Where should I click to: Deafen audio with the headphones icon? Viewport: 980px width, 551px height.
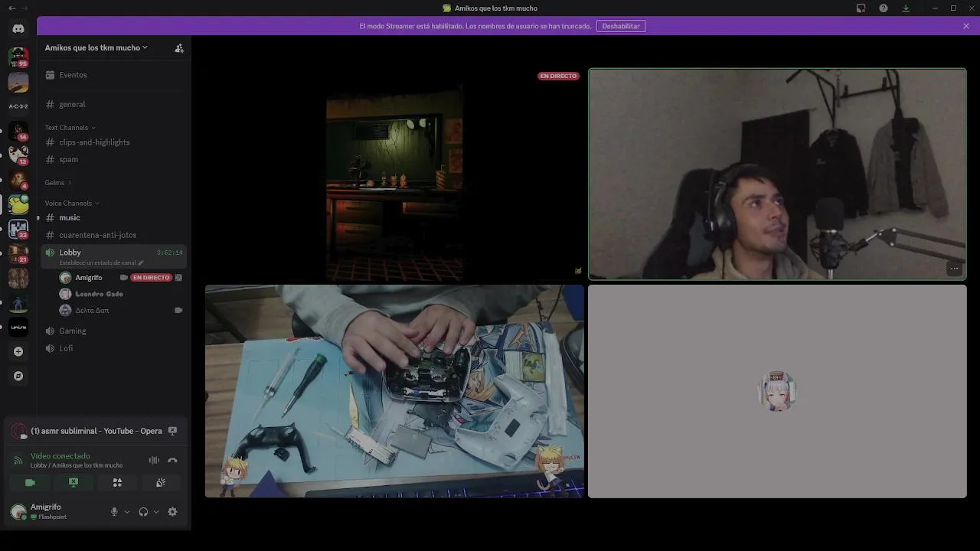[x=143, y=512]
